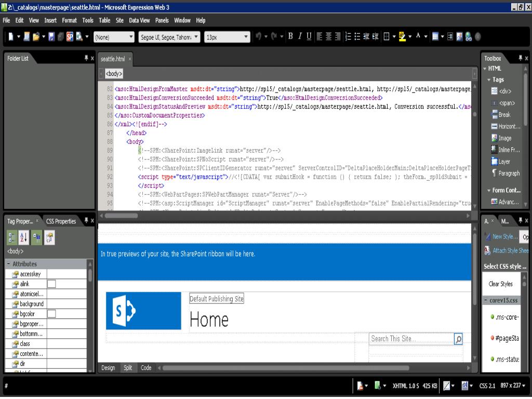Click the SP SharePoint icon in the toolbar
Screen dimensions: 532x399
[x=70, y=37]
